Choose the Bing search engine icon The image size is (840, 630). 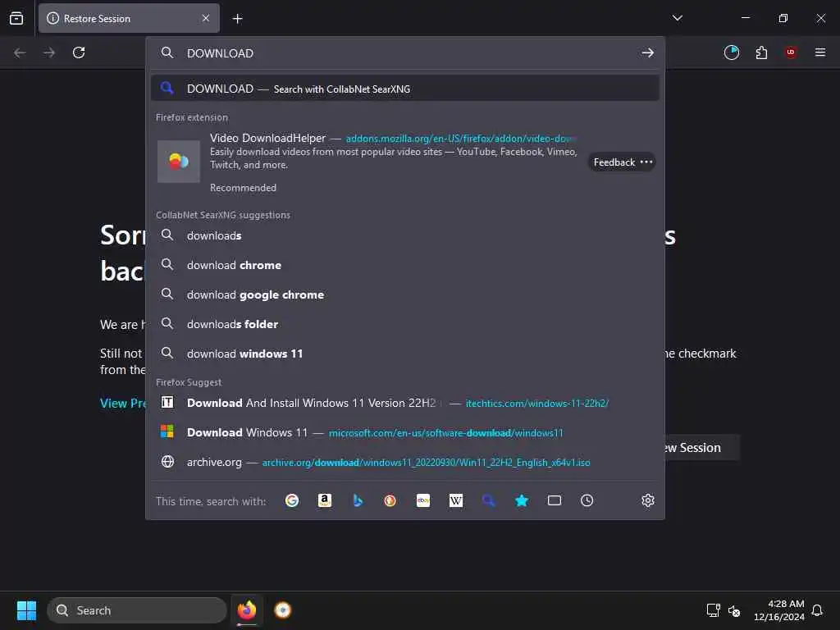click(x=358, y=500)
